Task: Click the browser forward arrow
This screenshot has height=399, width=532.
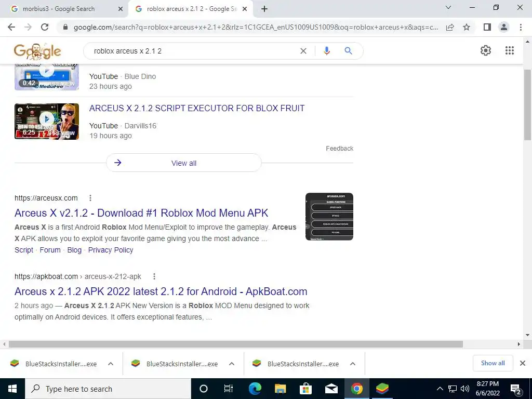Action: (28, 27)
